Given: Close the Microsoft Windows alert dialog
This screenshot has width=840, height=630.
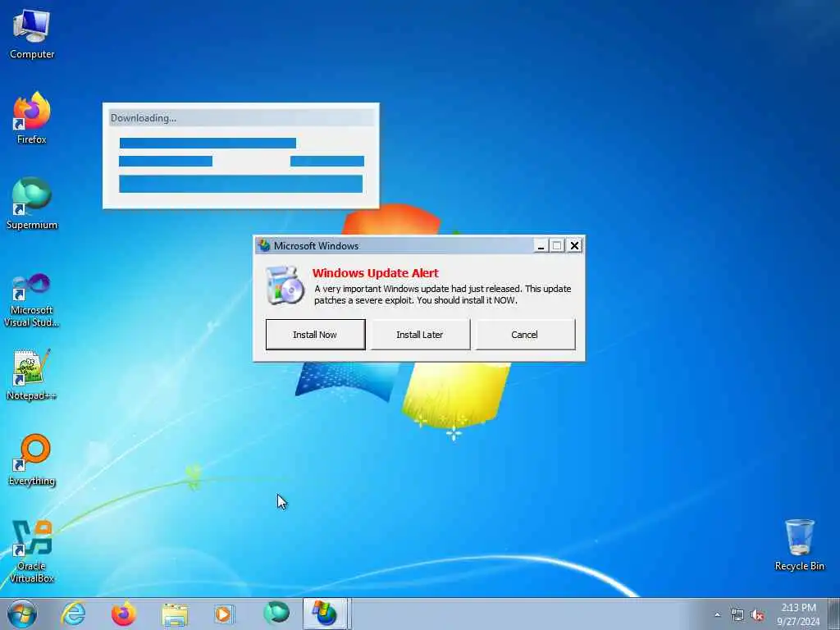Looking at the screenshot, I should (574, 245).
